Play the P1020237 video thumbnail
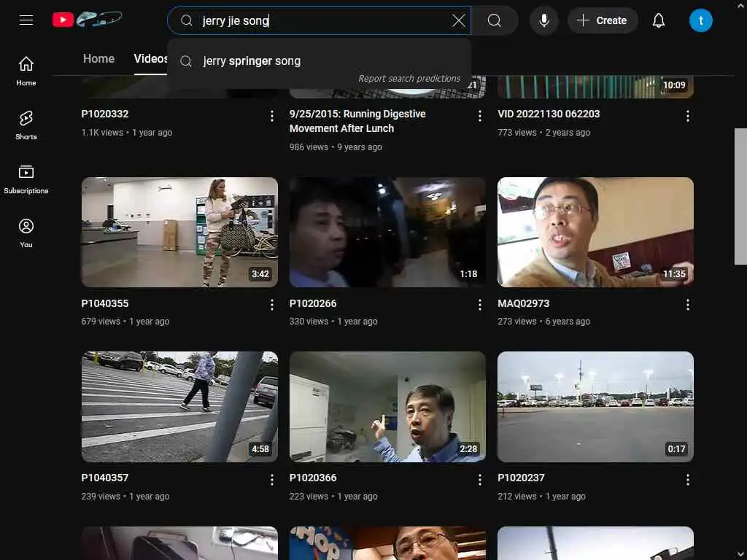Screen dimensions: 747x560 [595, 407]
